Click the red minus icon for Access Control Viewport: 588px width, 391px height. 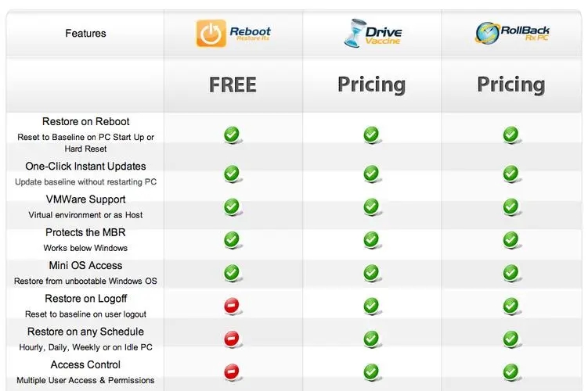(x=232, y=371)
